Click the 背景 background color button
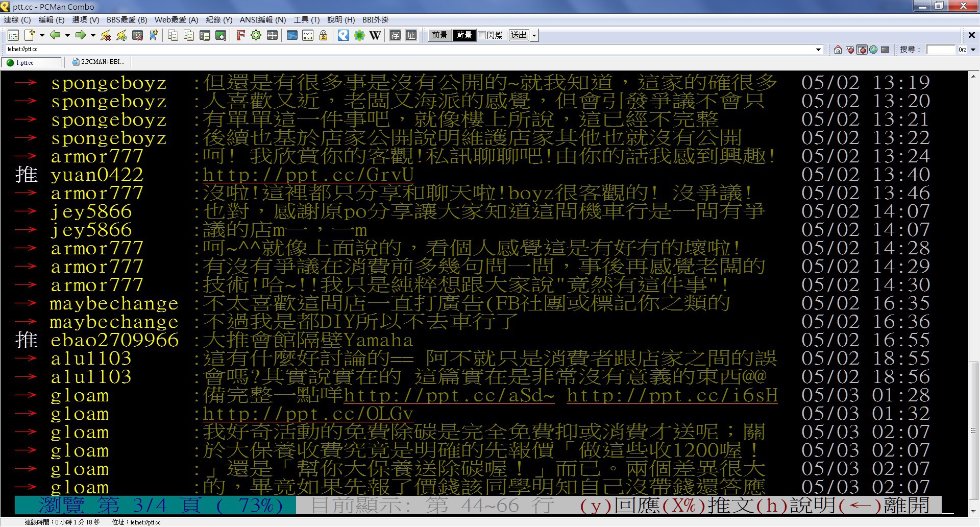The height and width of the screenshot is (527, 980). tap(464, 35)
